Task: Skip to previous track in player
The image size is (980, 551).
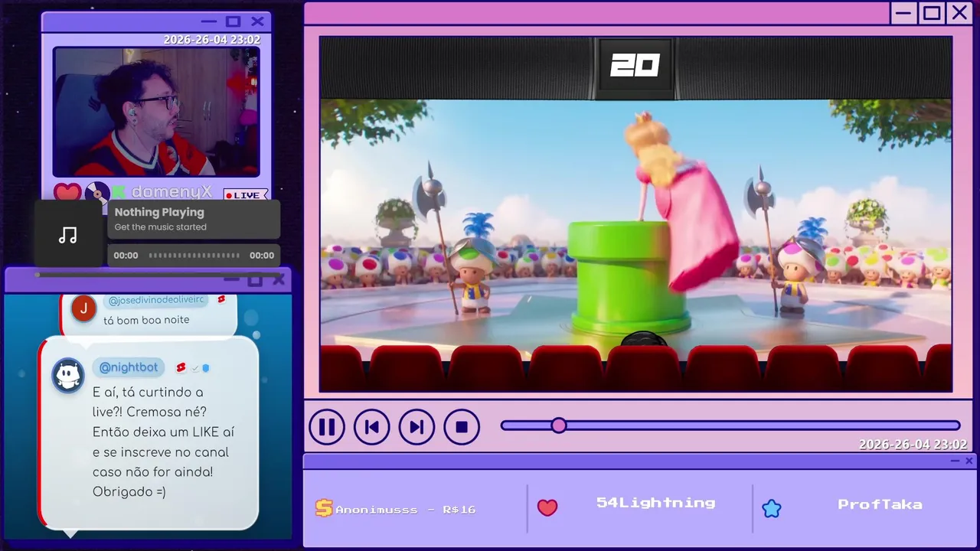Action: point(371,427)
